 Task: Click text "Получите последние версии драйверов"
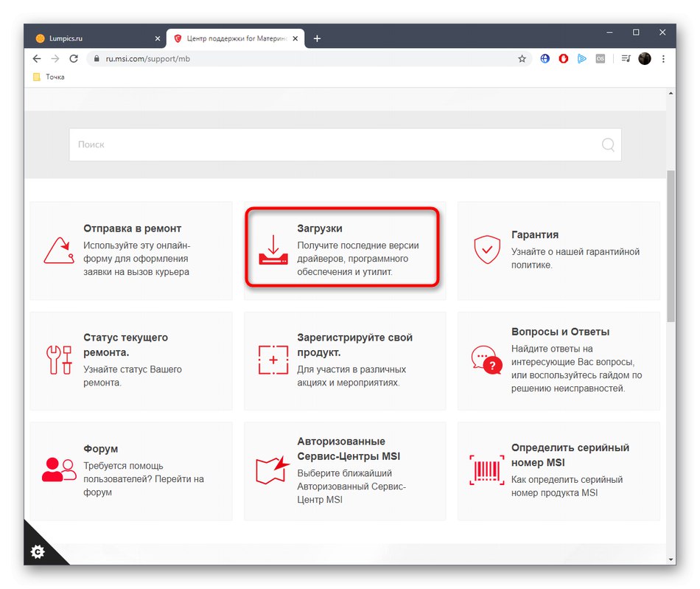[x=358, y=252]
